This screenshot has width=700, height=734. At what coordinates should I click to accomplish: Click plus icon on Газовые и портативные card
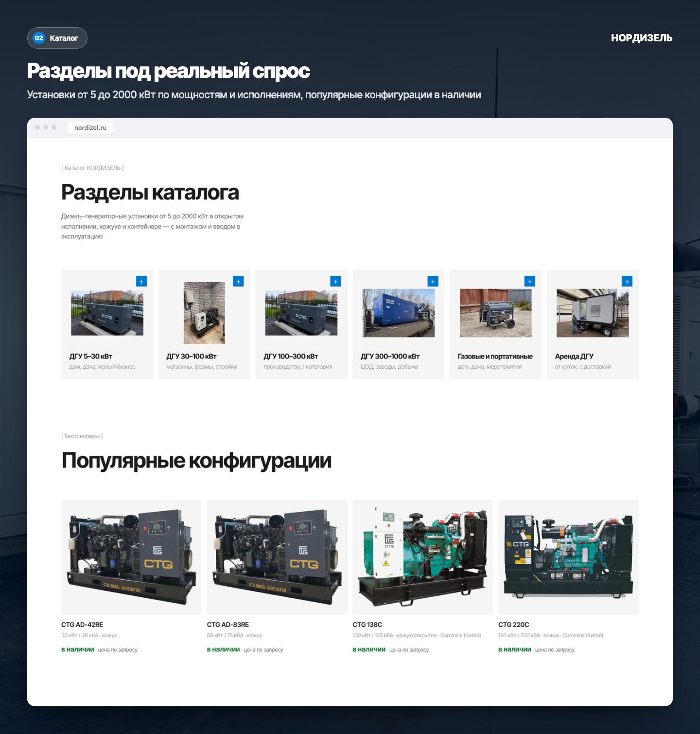[530, 281]
